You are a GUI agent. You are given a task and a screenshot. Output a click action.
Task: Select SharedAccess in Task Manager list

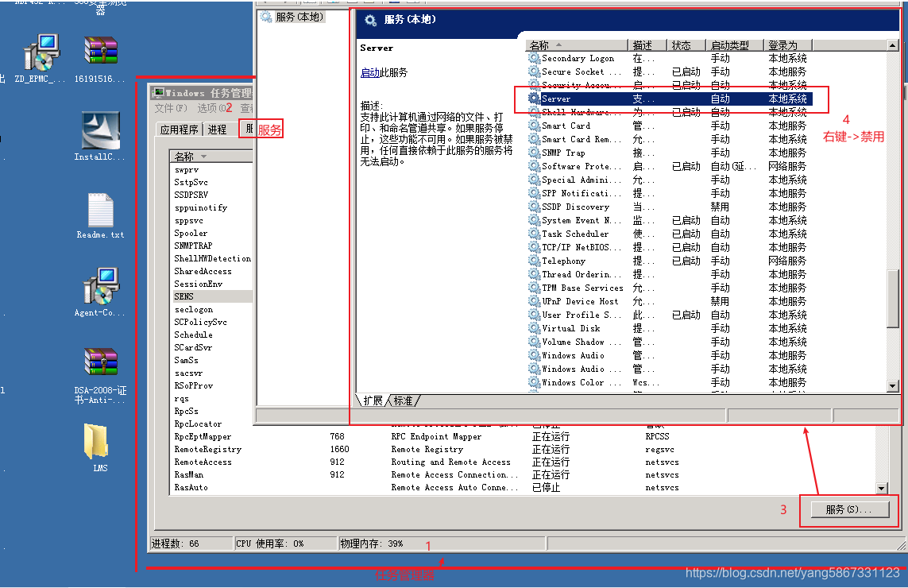(203, 271)
